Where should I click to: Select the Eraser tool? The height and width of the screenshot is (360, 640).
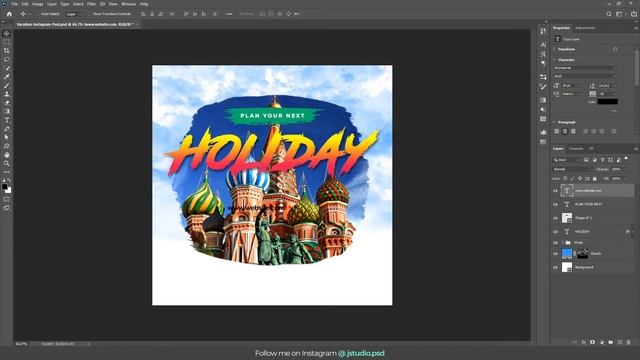(7, 102)
